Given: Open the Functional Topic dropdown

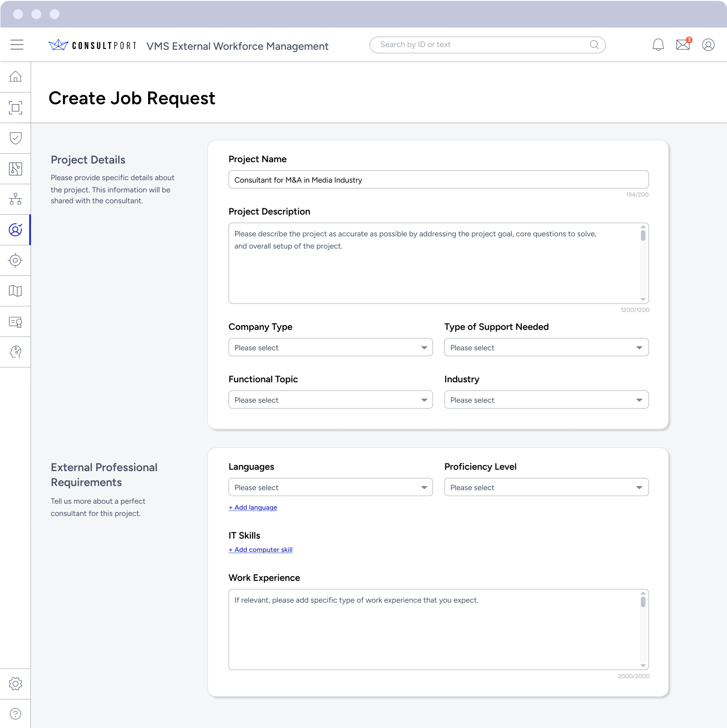Looking at the screenshot, I should pos(330,400).
